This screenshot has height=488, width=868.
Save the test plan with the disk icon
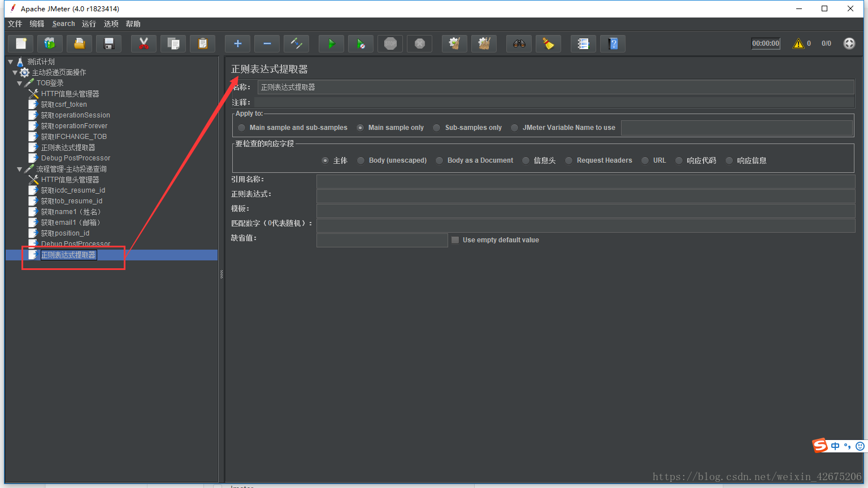click(x=109, y=43)
